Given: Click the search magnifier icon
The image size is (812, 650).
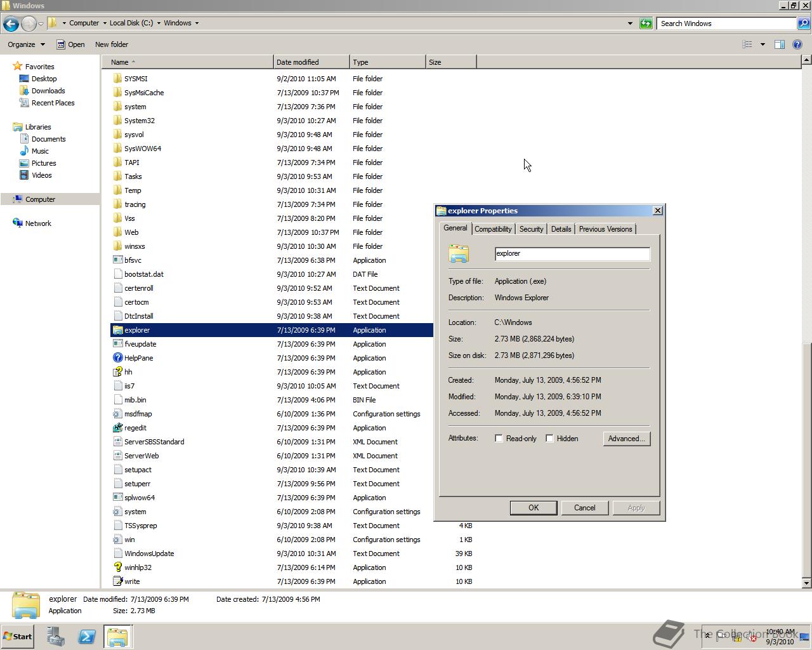Looking at the screenshot, I should point(803,23).
